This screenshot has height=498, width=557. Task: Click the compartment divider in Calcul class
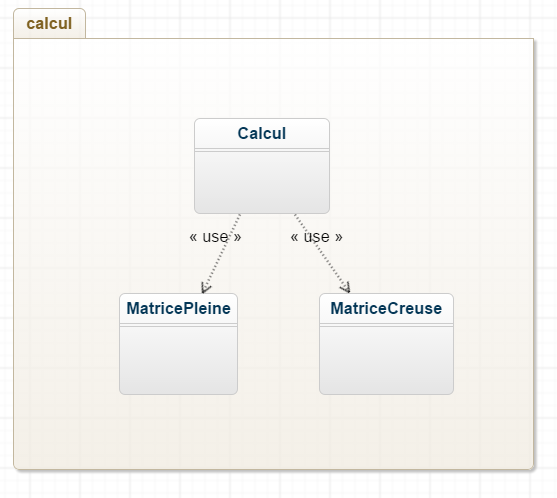click(262, 150)
